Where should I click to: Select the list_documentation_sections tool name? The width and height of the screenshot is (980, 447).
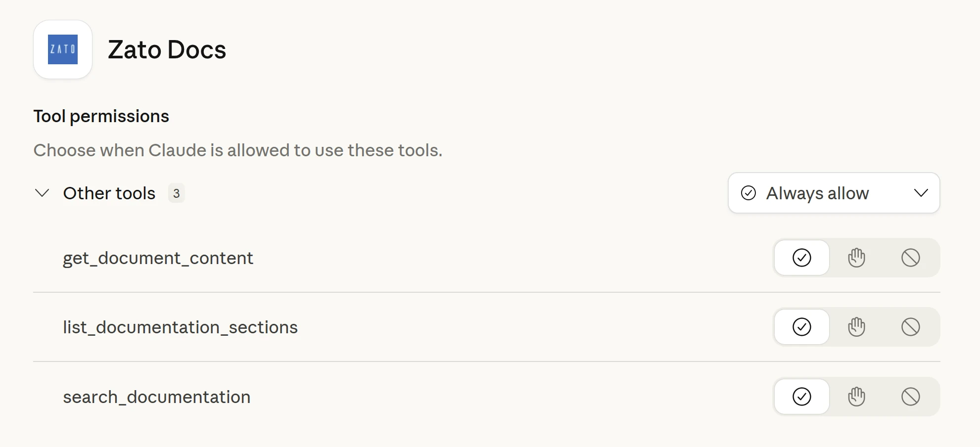(x=180, y=327)
